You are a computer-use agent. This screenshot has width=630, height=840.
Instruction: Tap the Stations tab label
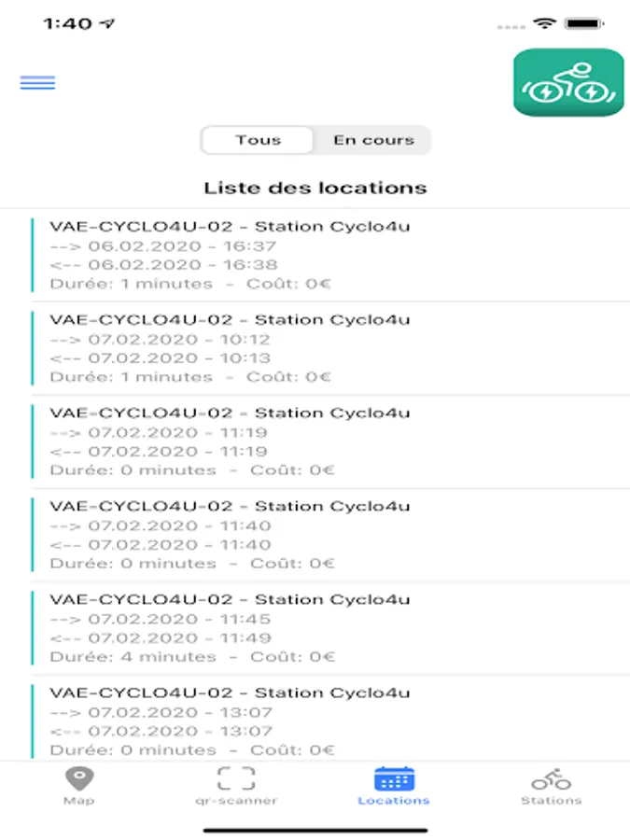tap(551, 801)
